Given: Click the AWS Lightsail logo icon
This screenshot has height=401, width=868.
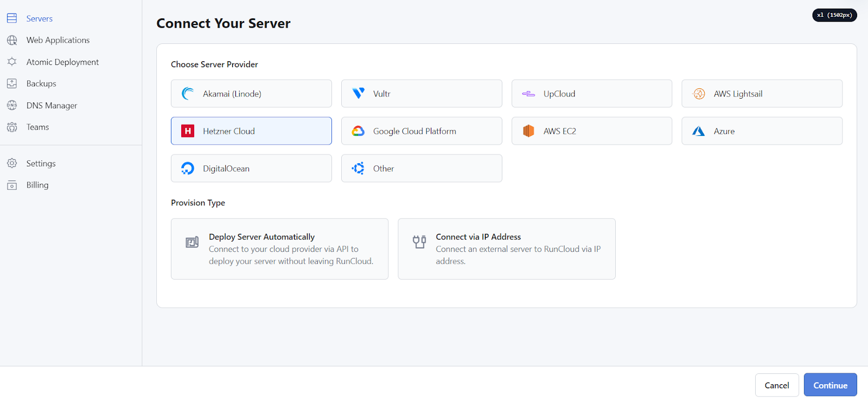Looking at the screenshot, I should [699, 94].
